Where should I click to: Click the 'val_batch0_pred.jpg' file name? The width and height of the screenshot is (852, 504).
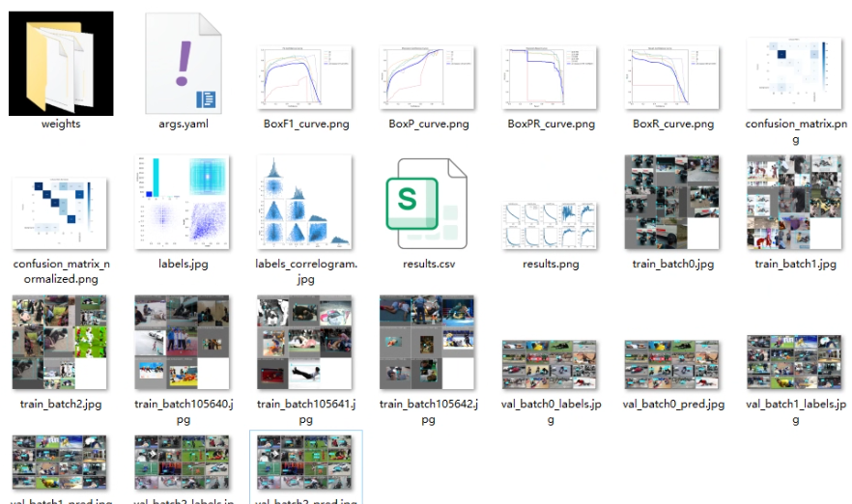click(x=673, y=404)
